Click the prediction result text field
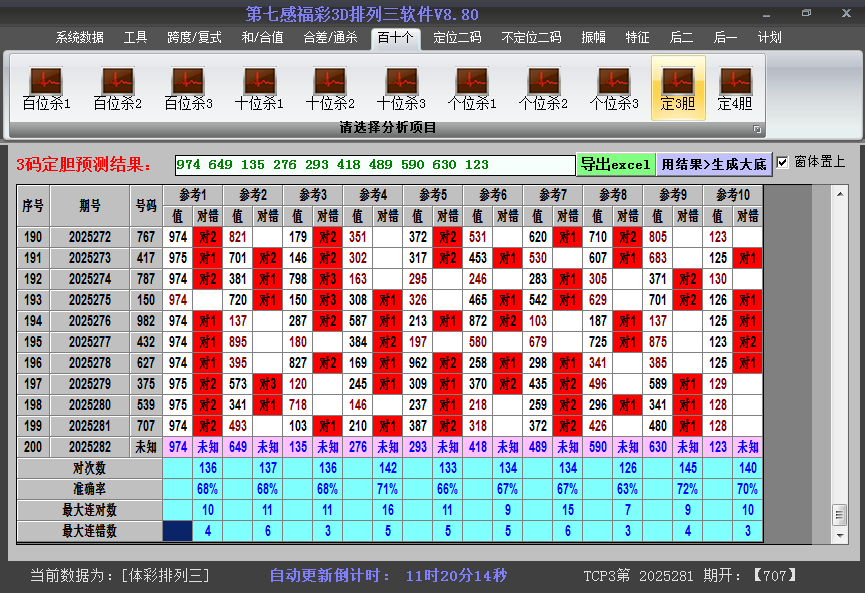The height and width of the screenshot is (593, 865). coord(374,165)
